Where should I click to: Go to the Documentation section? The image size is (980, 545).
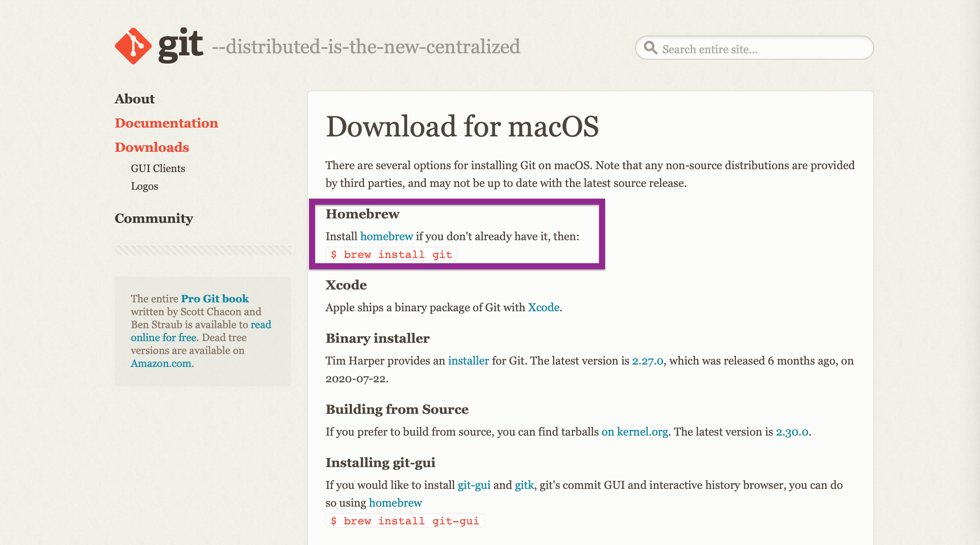point(166,123)
